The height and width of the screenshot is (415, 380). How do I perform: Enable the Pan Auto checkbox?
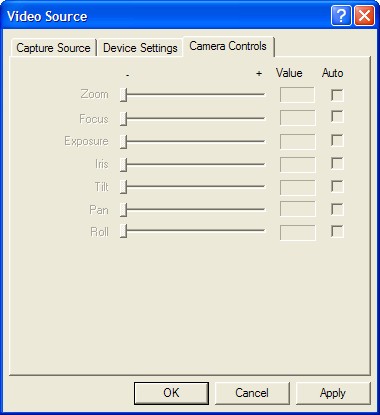(337, 209)
